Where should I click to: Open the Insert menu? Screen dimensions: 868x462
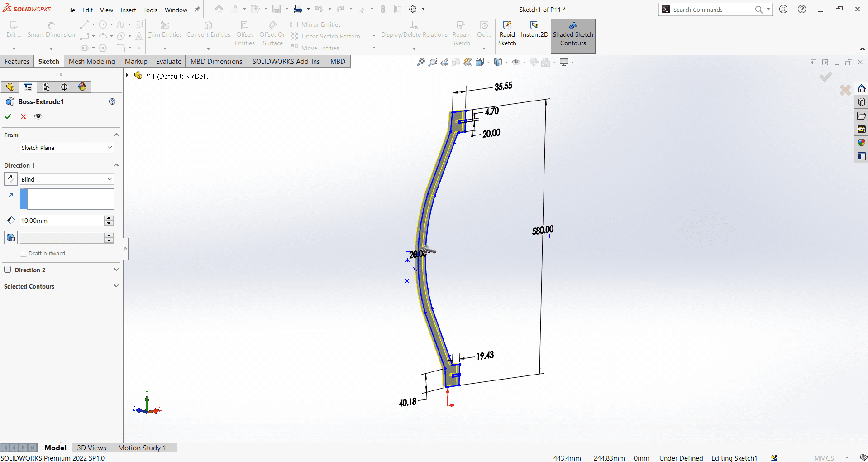pos(128,10)
